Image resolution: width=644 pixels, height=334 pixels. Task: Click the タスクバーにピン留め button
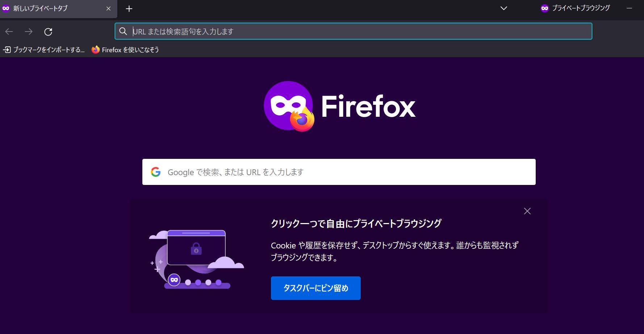(x=316, y=288)
